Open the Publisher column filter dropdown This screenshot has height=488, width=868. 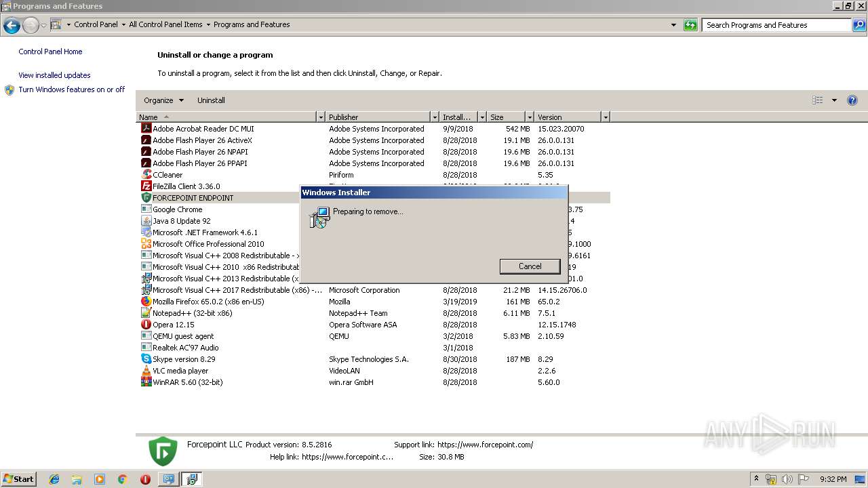click(435, 117)
